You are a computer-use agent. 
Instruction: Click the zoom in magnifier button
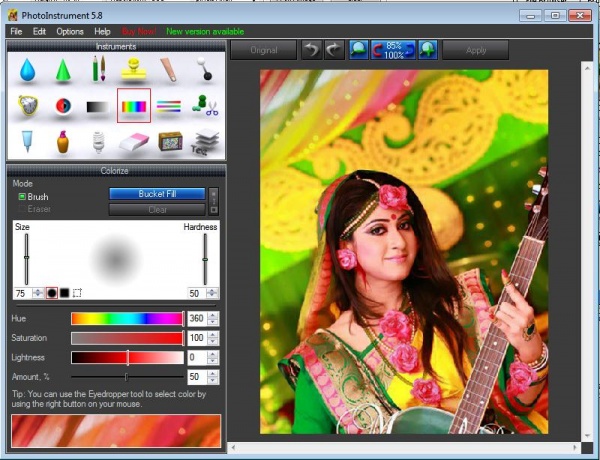tap(427, 50)
